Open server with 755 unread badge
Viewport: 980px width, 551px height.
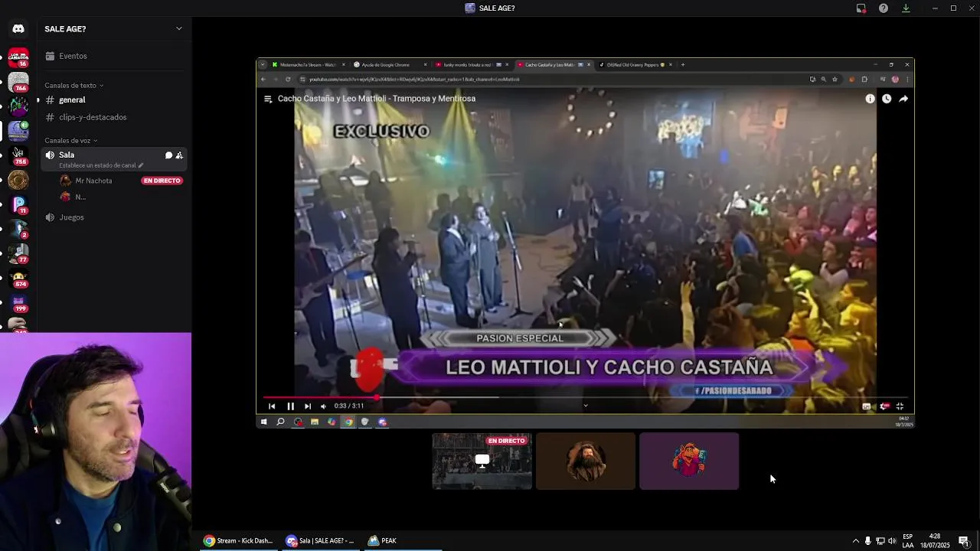pos(18,155)
